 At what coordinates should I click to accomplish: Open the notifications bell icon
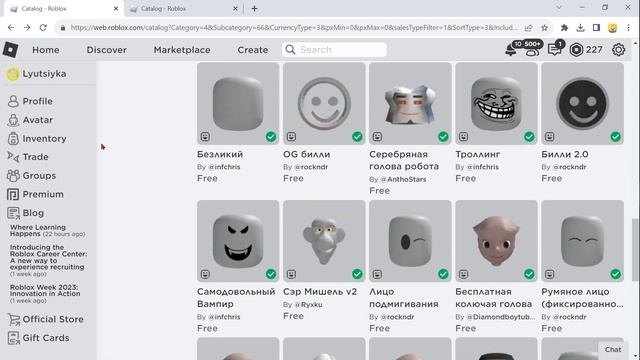[x=510, y=50]
